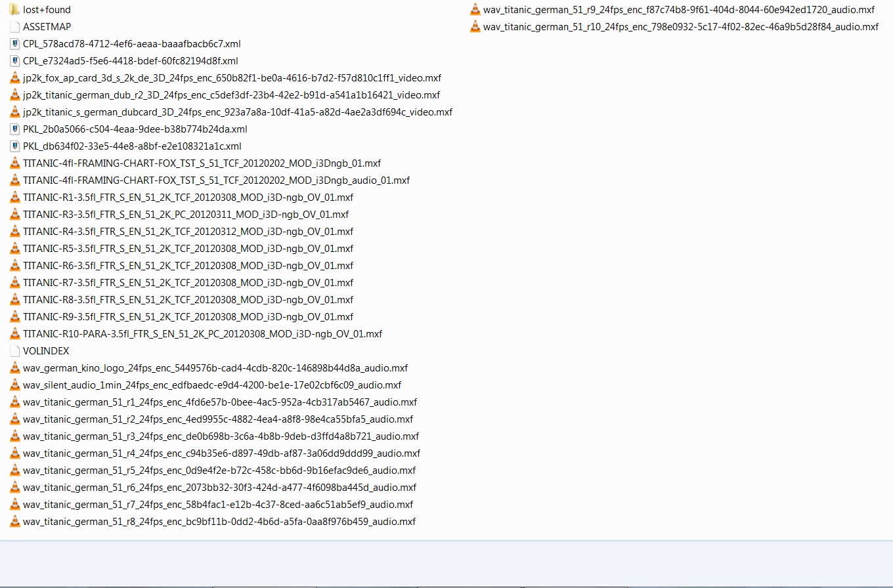Select TITANIC-R5-3.5fl_FTR_S_EN_51_2K file name
This screenshot has height=588, width=893.
coord(188,249)
